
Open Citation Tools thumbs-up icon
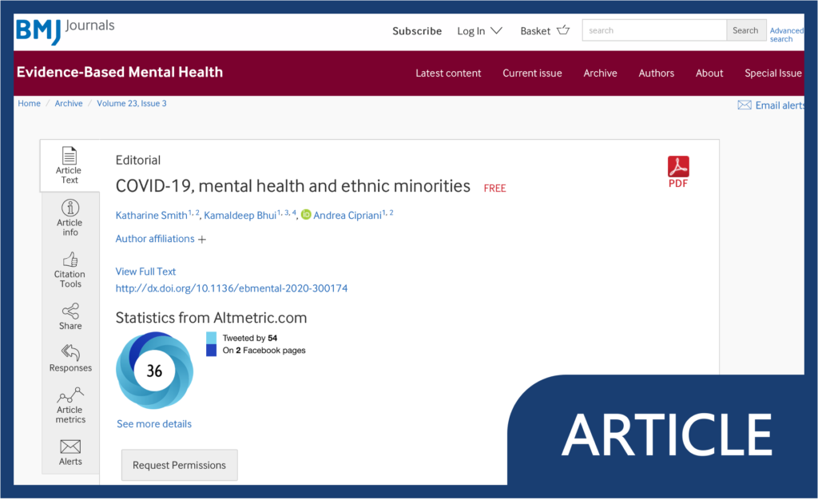70,260
